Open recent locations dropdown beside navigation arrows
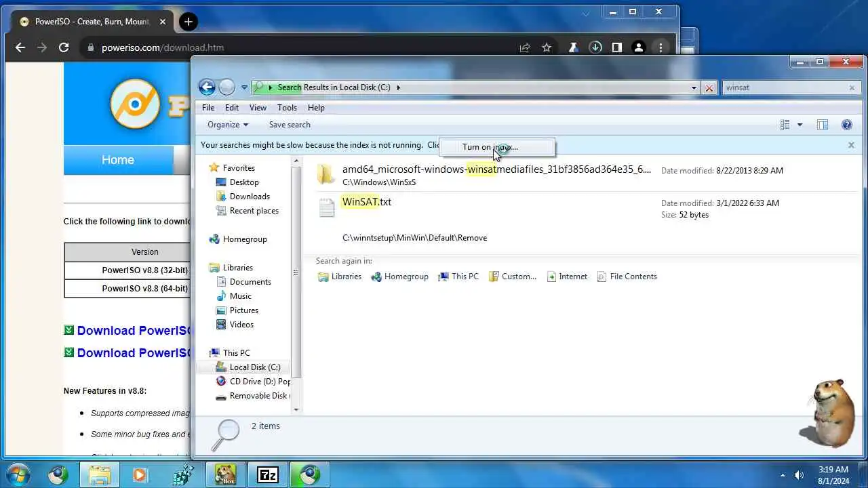The image size is (868, 488). (244, 87)
